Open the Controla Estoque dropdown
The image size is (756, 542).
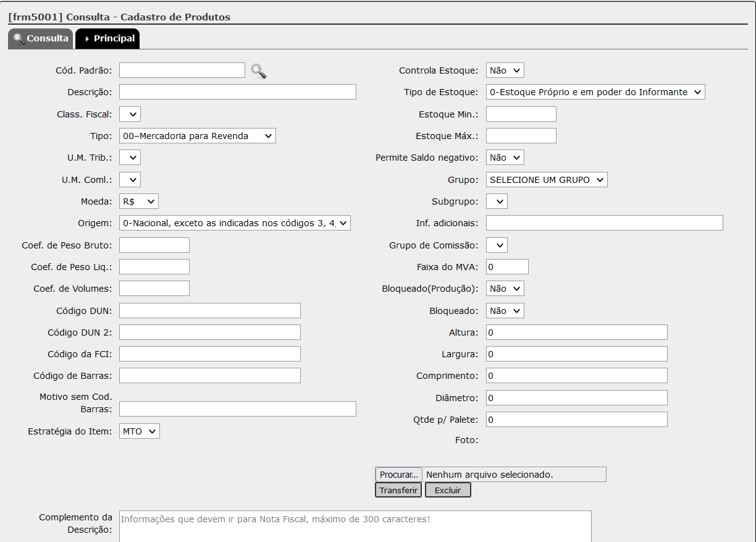coord(505,70)
